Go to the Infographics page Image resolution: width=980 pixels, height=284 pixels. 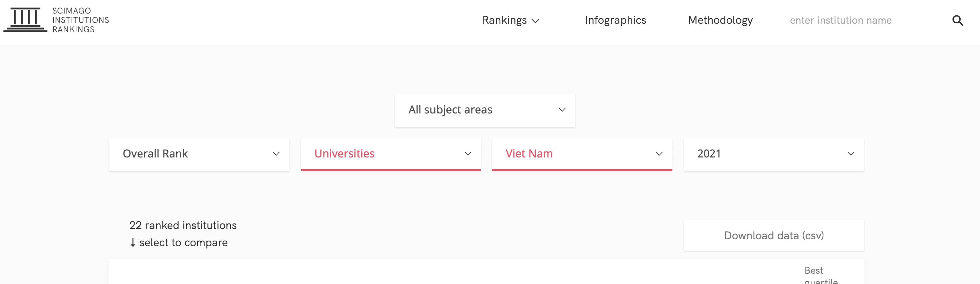[615, 20]
